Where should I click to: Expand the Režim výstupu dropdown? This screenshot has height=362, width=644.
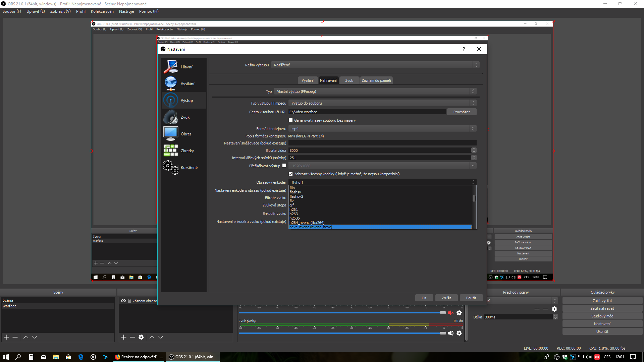376,65
